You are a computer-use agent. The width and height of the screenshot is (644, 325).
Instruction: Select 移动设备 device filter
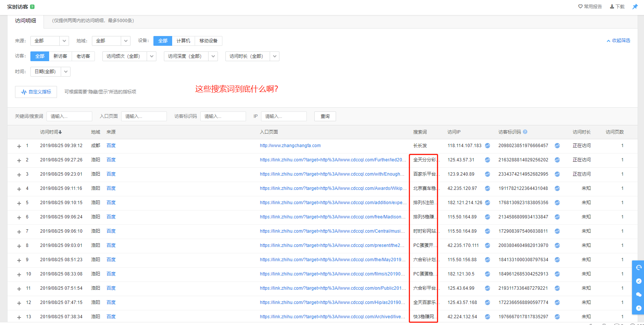click(x=208, y=41)
